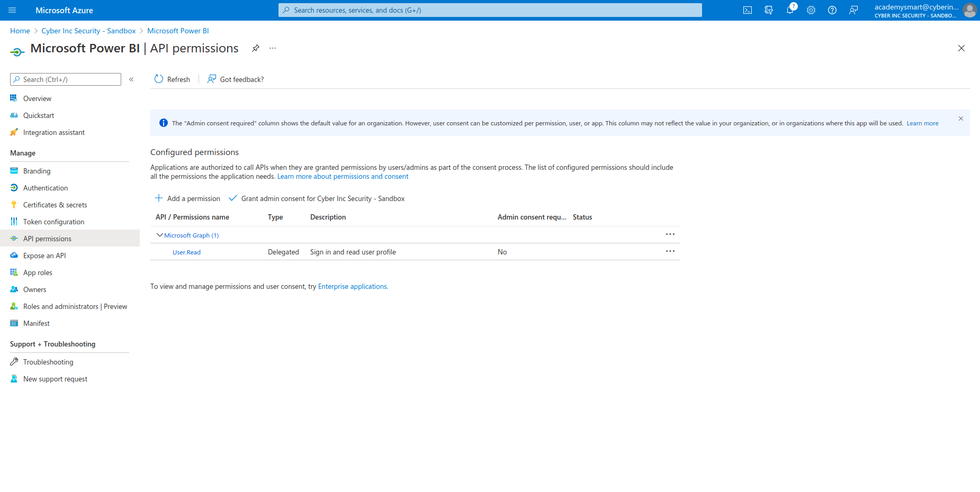Dismiss the admin consent info banner

coord(961,119)
